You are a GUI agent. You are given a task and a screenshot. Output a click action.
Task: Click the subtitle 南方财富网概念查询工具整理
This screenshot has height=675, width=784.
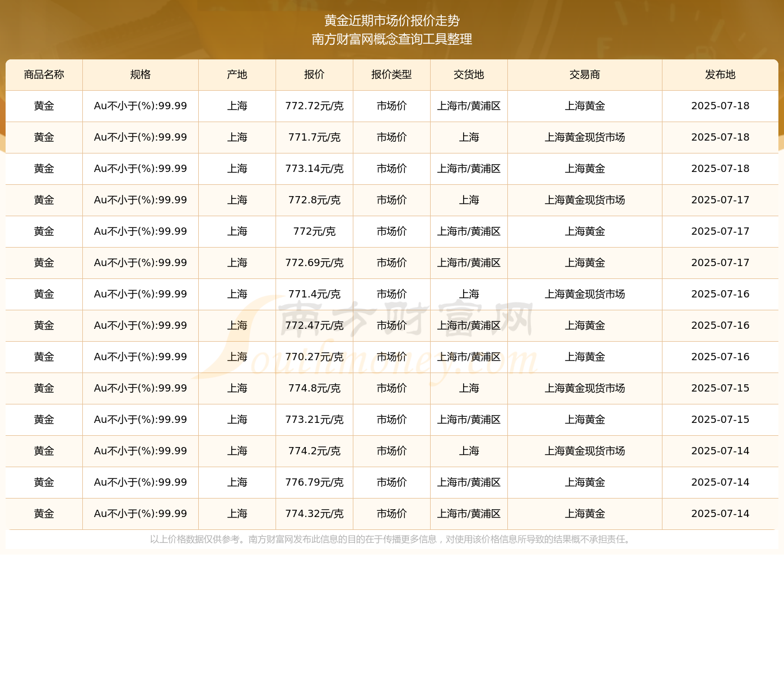(x=392, y=39)
